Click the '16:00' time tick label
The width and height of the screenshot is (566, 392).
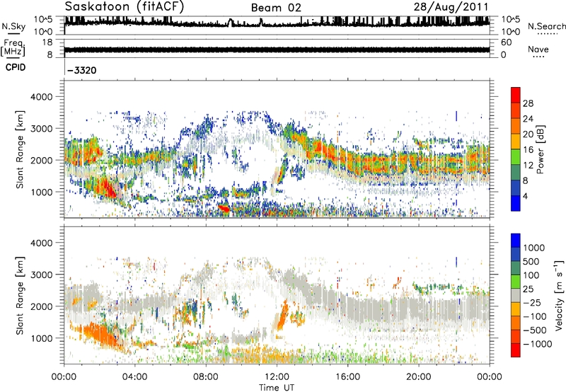[347, 377]
